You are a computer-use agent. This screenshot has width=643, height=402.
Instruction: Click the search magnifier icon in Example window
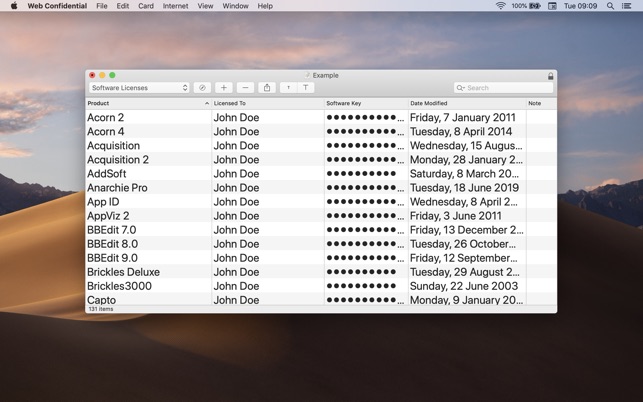click(460, 88)
